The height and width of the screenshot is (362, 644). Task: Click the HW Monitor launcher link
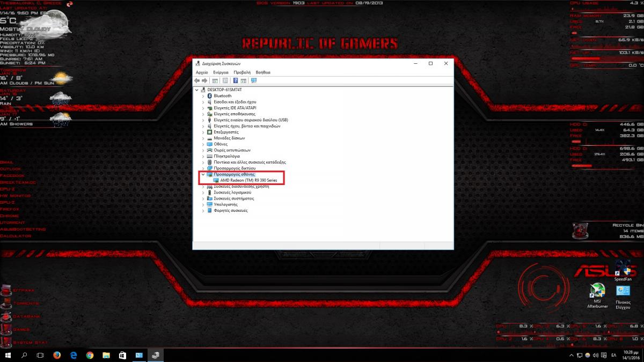[16, 196]
